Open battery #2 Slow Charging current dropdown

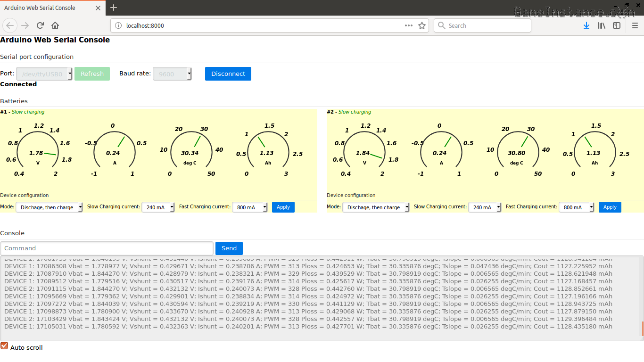click(x=485, y=207)
